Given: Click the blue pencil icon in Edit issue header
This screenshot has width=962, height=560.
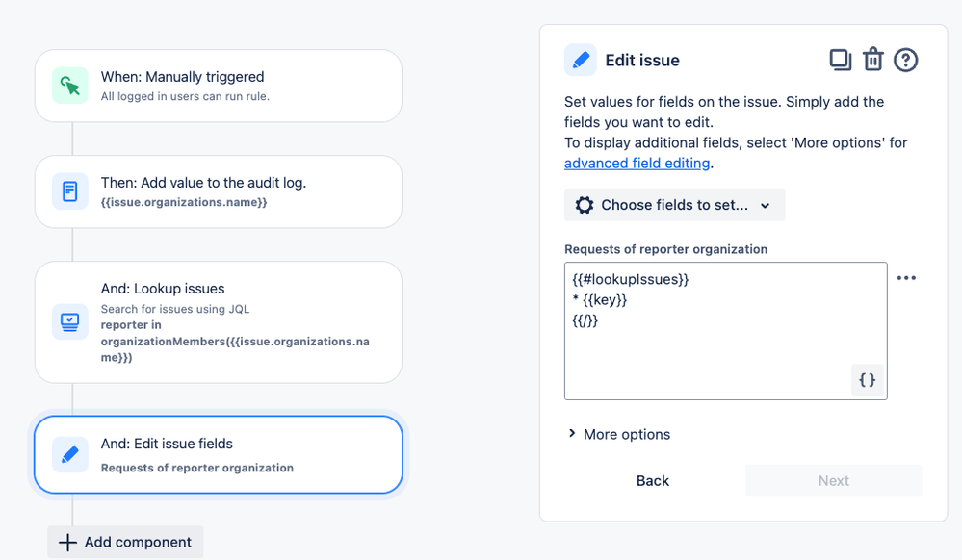Looking at the screenshot, I should click(581, 60).
